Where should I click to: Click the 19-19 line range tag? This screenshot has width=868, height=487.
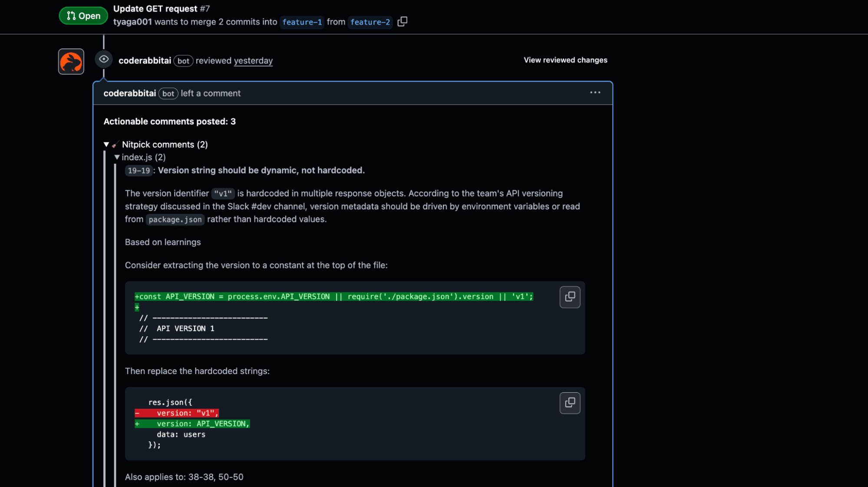pos(139,171)
